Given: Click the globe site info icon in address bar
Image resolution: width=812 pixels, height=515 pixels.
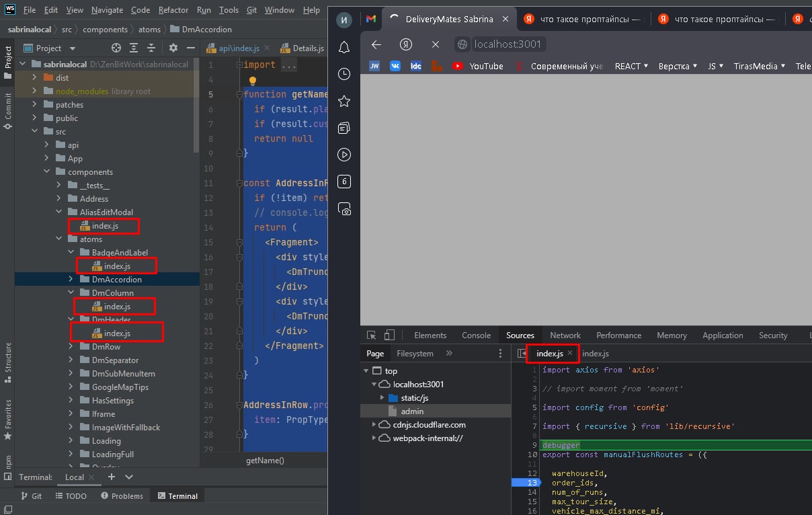Looking at the screenshot, I should [462, 44].
